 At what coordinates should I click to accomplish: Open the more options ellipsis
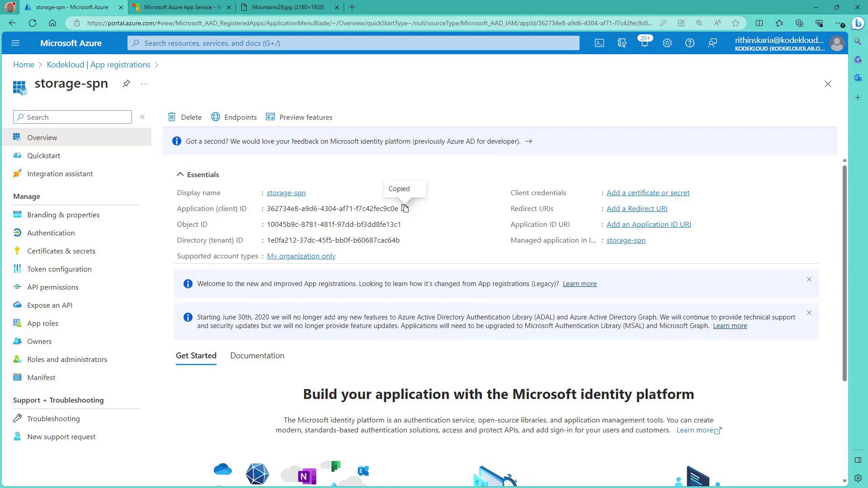[x=144, y=84]
